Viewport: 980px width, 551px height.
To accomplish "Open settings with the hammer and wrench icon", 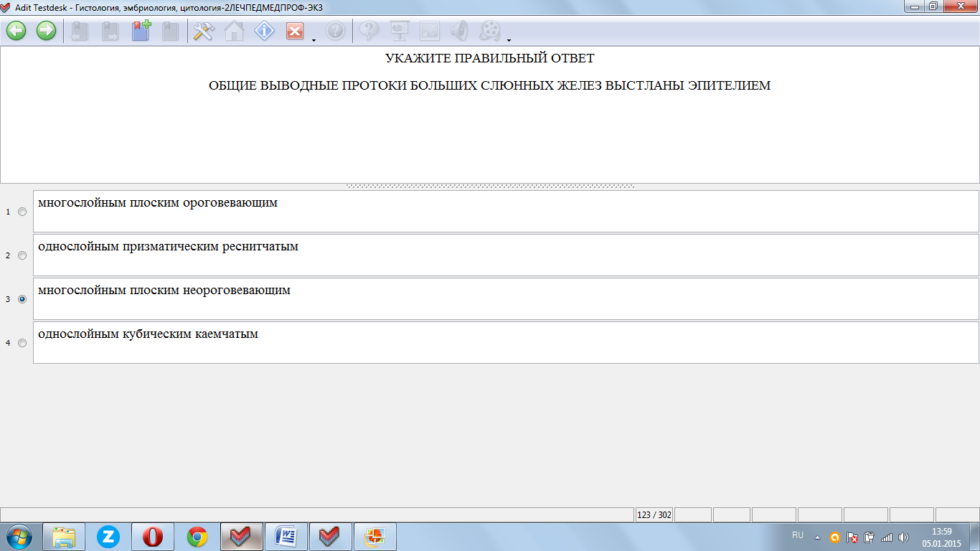I will pyautogui.click(x=204, y=31).
